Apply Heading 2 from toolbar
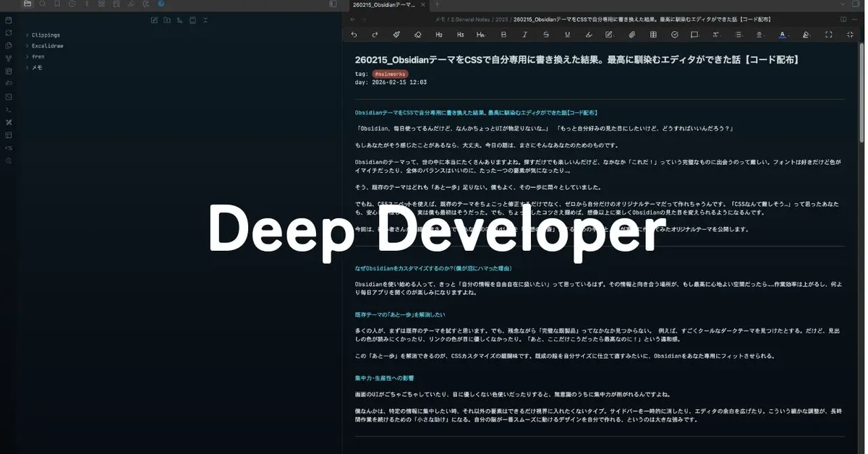 [439, 34]
